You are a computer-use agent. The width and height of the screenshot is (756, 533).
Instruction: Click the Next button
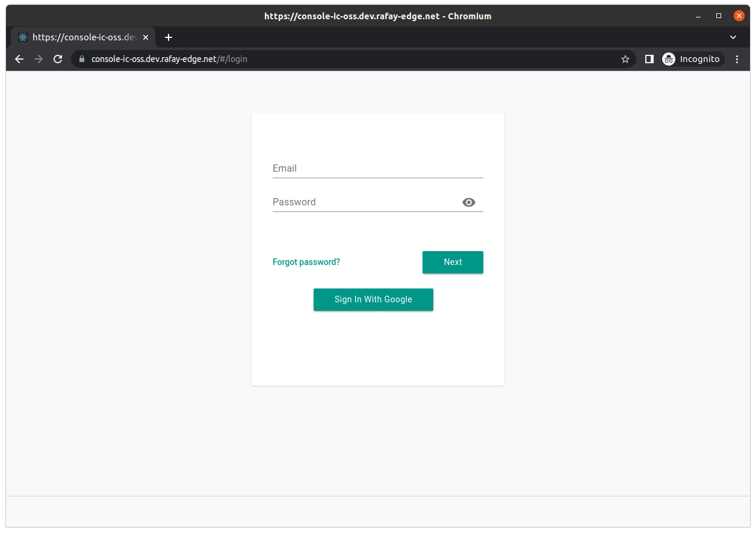click(x=453, y=262)
